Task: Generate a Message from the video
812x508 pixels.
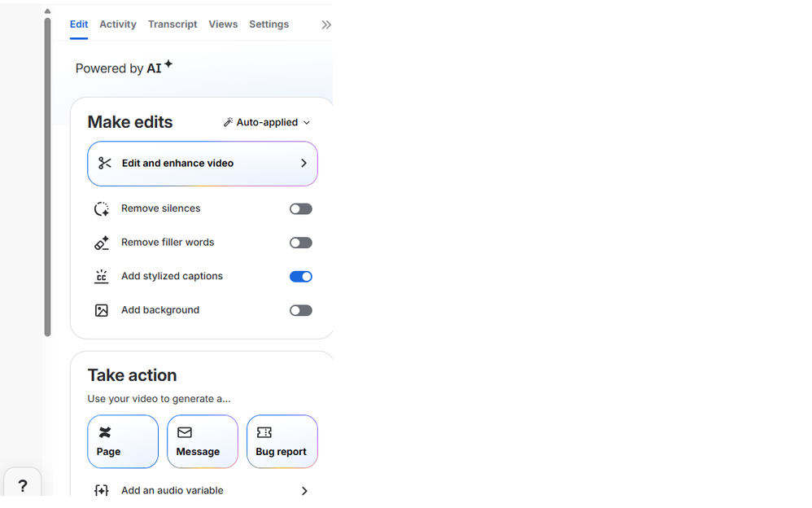Action: (203, 441)
